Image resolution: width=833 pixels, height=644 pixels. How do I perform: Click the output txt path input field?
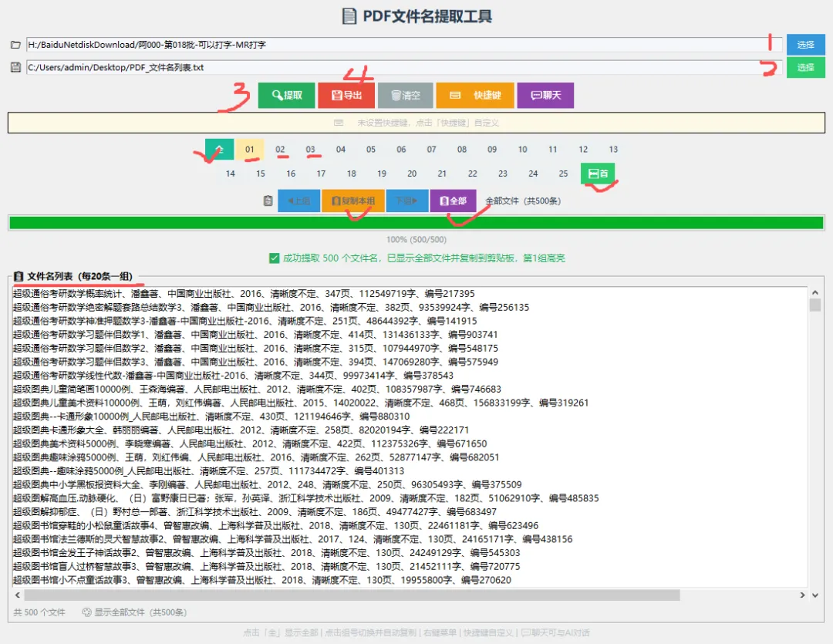(x=403, y=67)
